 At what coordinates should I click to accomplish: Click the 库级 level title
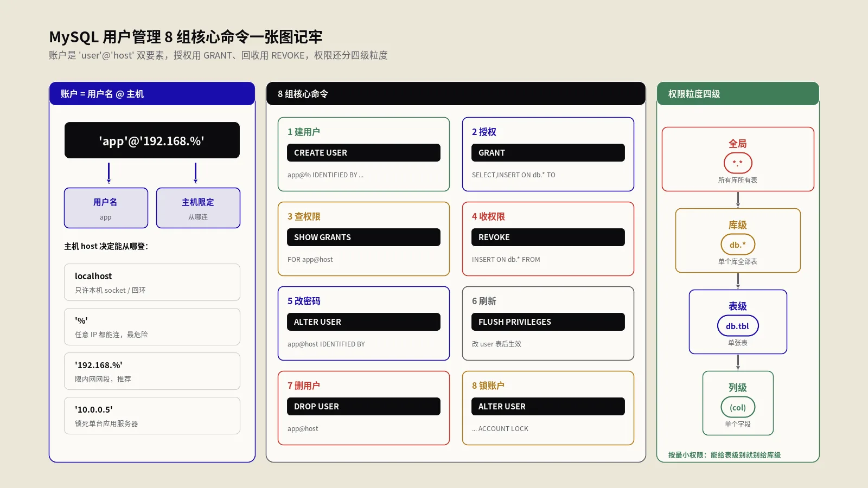coord(738,225)
